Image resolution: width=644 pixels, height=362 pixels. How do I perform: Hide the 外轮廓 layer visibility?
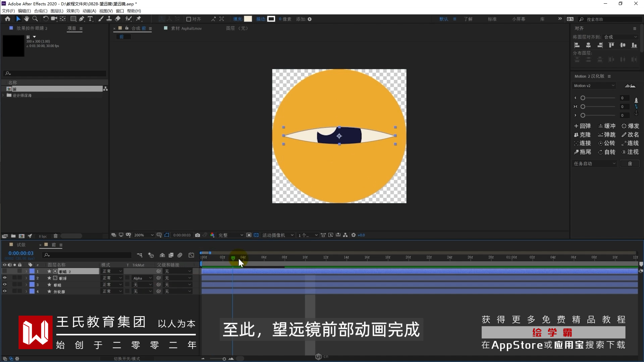(5, 291)
